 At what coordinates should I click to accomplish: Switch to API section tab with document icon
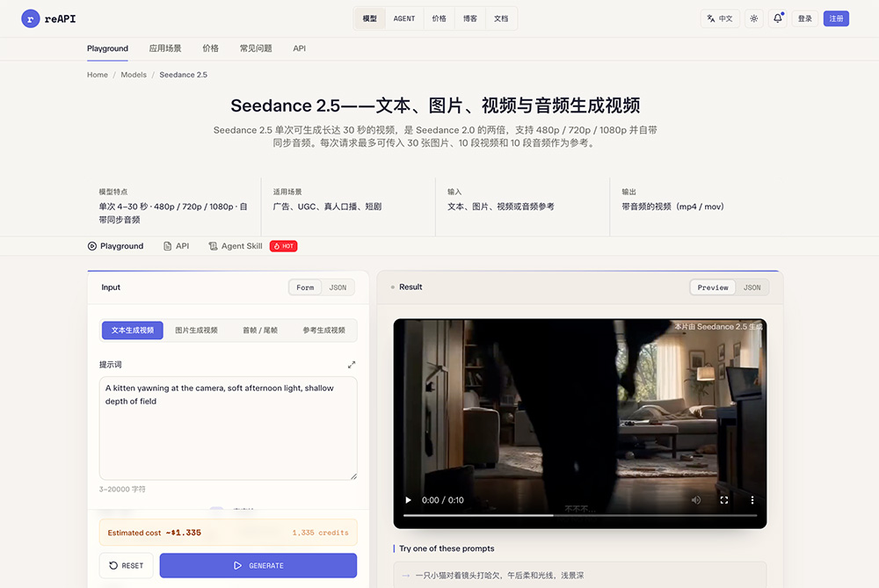click(x=176, y=246)
